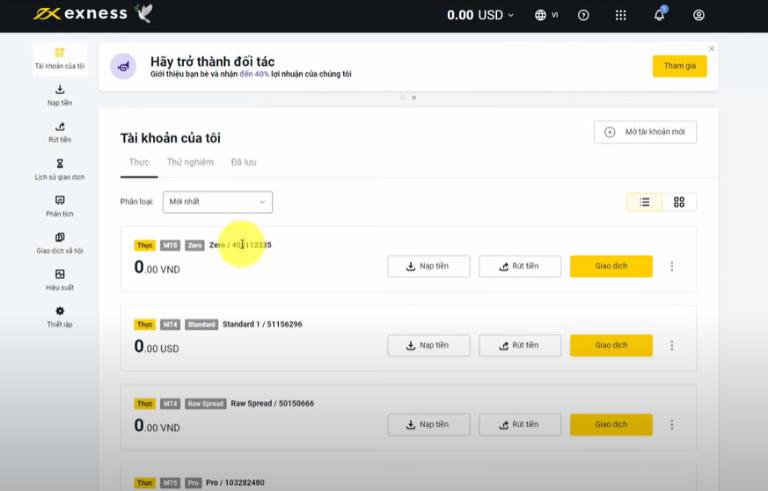Close the partner promotion banner
Viewport: 768px width, 491px height.
pyautogui.click(x=711, y=49)
